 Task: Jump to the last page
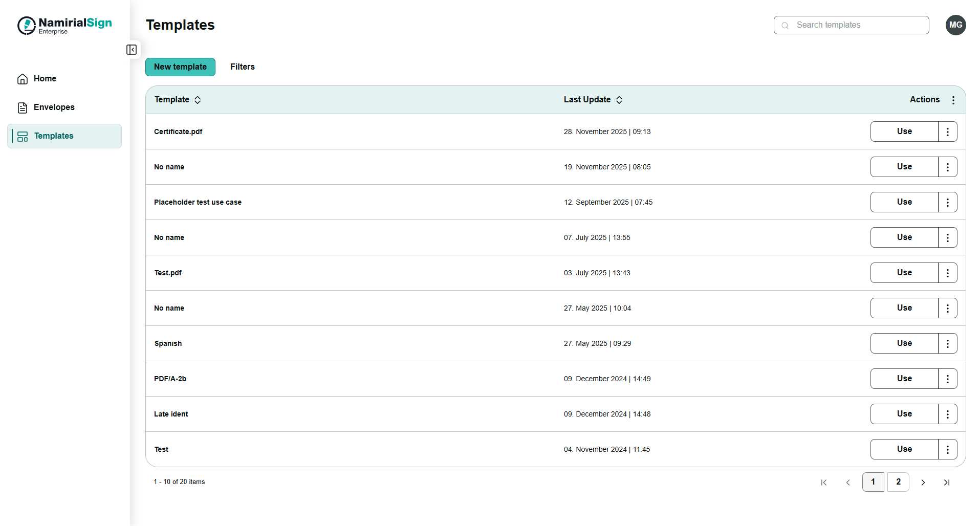click(x=947, y=483)
